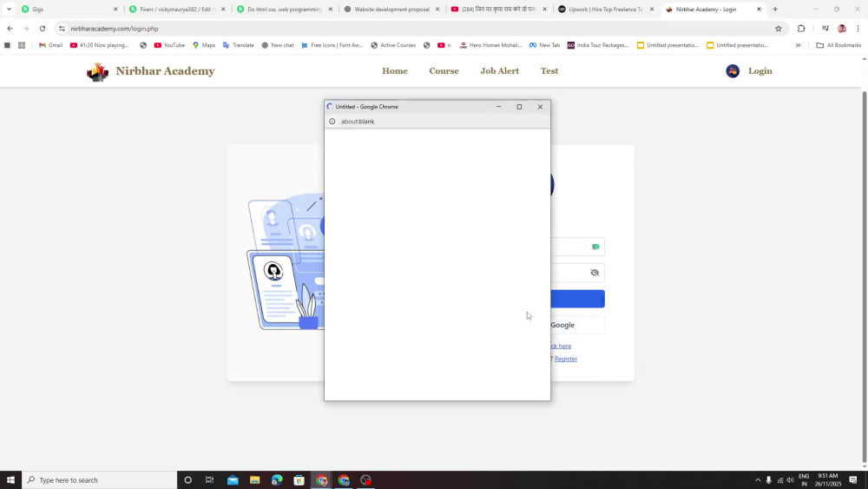Reload the current page
868x489 pixels.
tap(42, 29)
